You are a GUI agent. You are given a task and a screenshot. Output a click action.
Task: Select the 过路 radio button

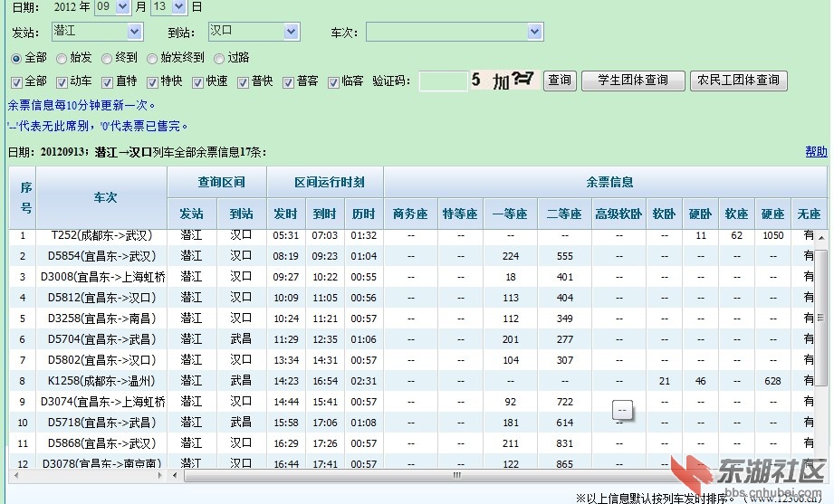click(219, 59)
